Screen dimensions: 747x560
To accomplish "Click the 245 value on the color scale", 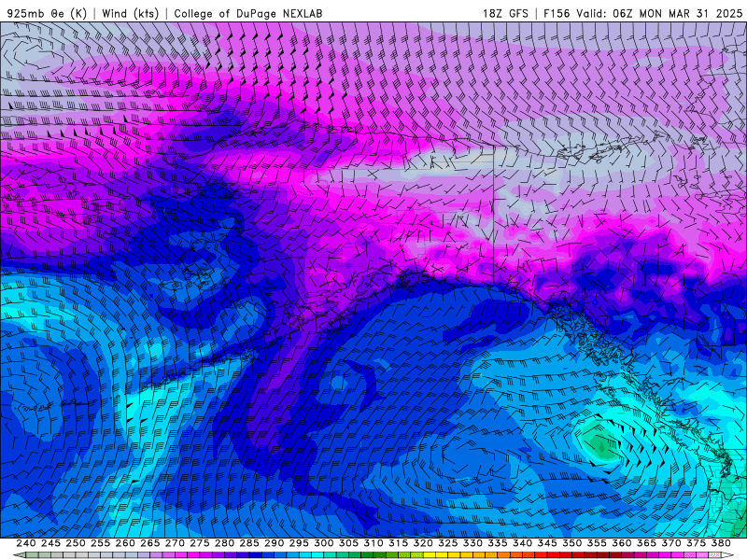I will (50, 543).
